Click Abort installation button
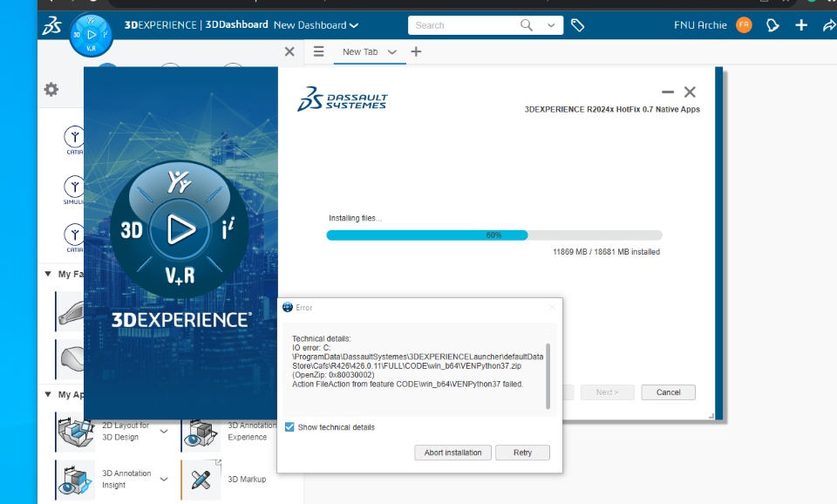The width and height of the screenshot is (837, 504). [x=453, y=453]
